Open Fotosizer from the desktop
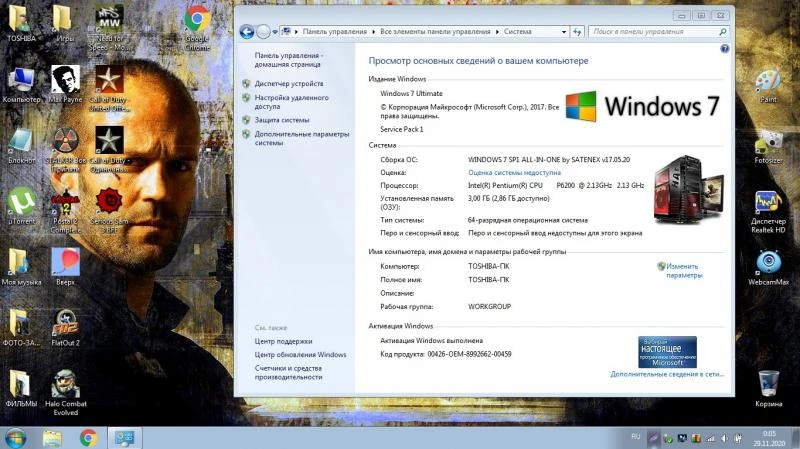Viewport: 800px width, 449px height. [x=768, y=146]
